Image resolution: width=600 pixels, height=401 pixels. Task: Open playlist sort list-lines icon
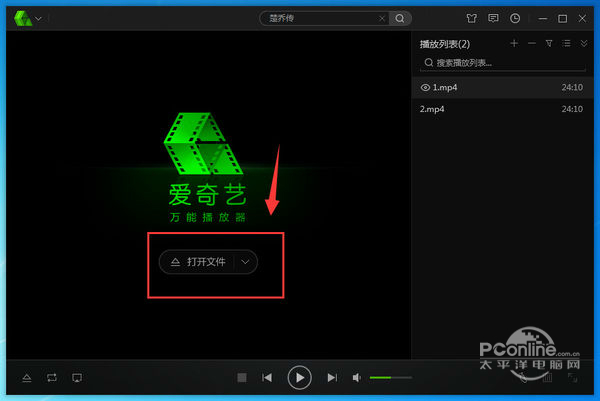pos(566,44)
